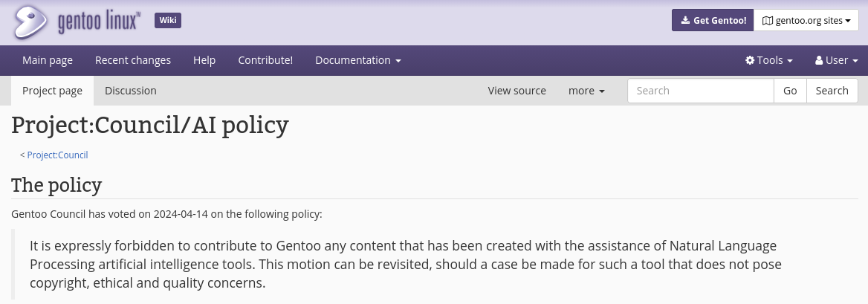Click the download icon in Get Gentoo button
868x304 pixels.
685,21
